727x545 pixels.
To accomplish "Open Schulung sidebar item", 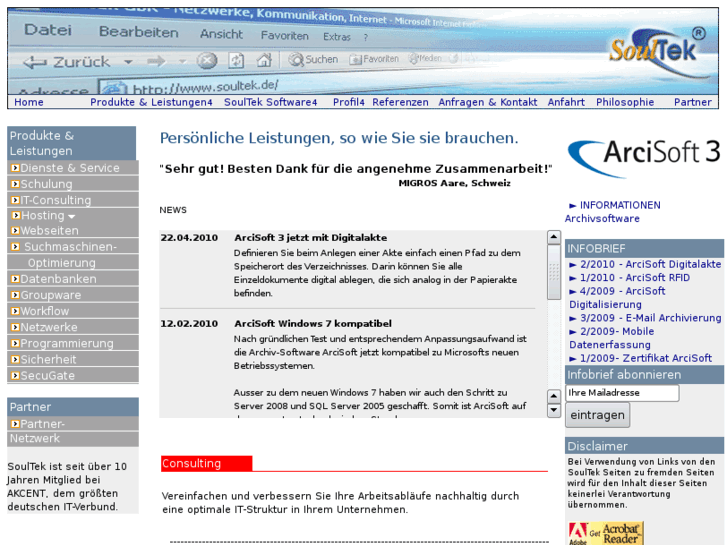I will click(x=46, y=184).
